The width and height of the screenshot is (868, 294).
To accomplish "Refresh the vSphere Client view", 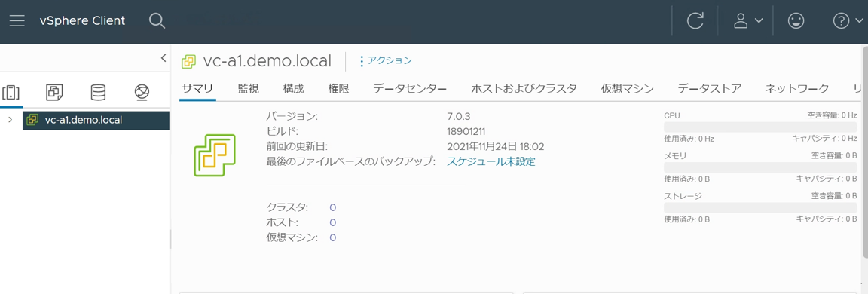I will click(695, 21).
